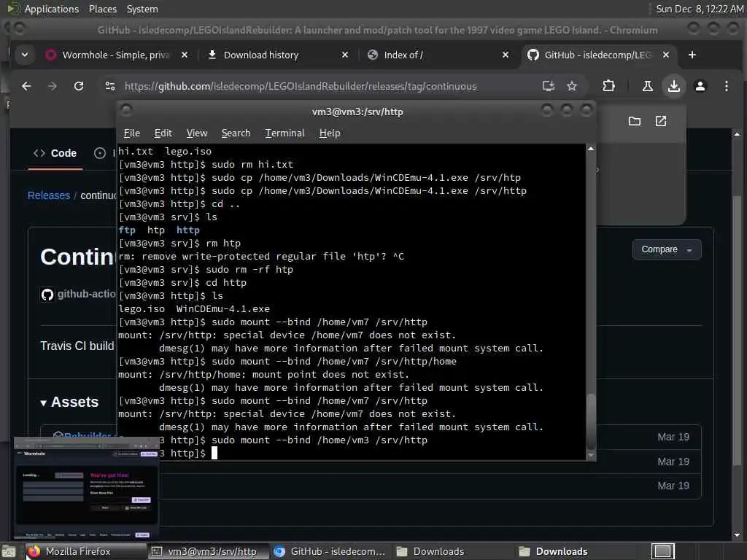Click Travis CI build text
Screen dimensions: 747x560
coord(77,346)
